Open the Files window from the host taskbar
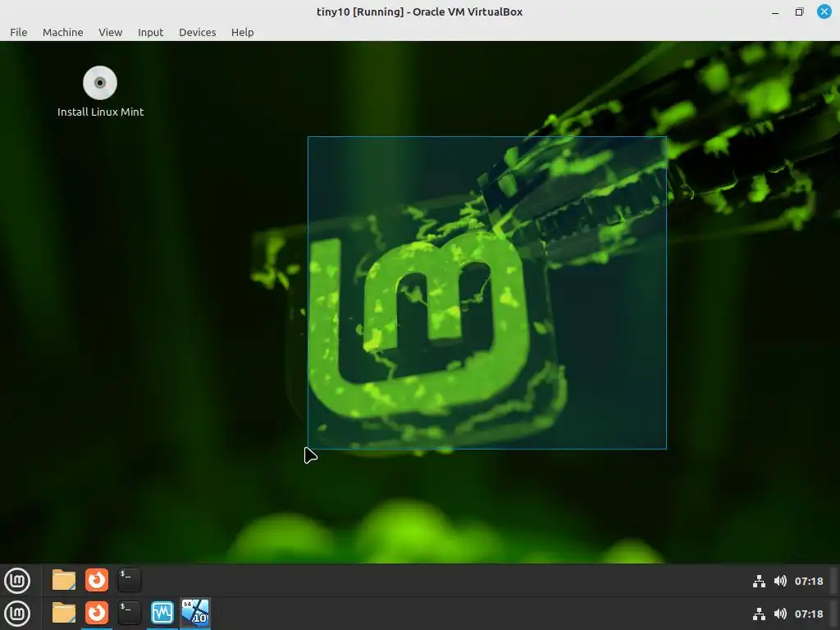This screenshot has height=630, width=840. [x=64, y=613]
